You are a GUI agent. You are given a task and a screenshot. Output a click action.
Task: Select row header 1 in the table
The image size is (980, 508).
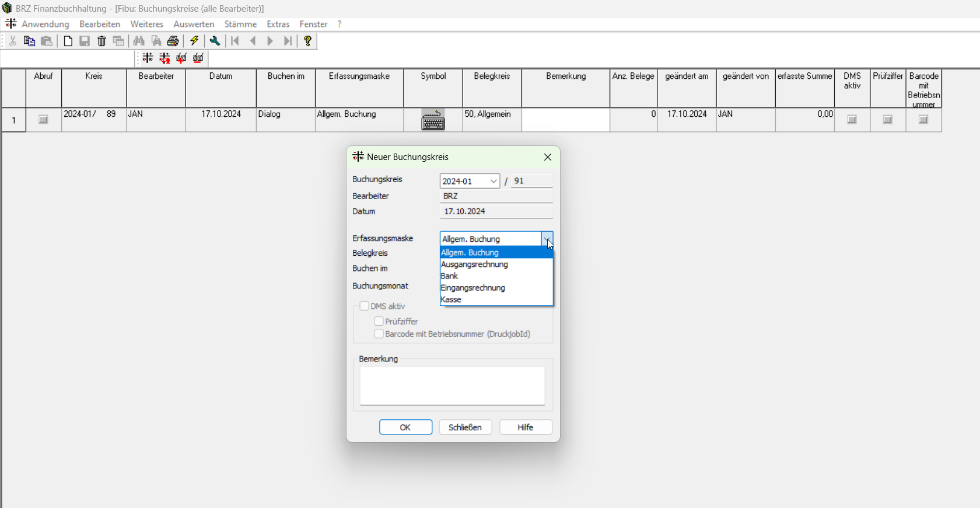[14, 120]
